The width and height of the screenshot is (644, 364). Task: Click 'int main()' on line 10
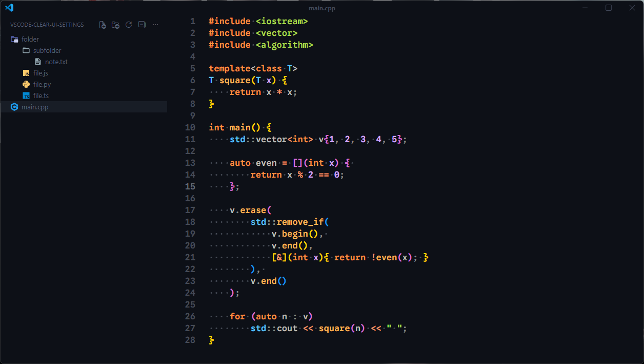click(235, 127)
